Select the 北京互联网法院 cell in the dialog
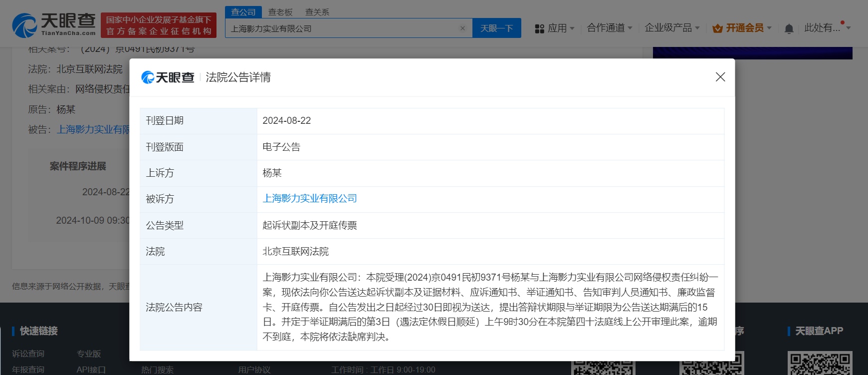The width and height of the screenshot is (868, 375). [x=490, y=251]
